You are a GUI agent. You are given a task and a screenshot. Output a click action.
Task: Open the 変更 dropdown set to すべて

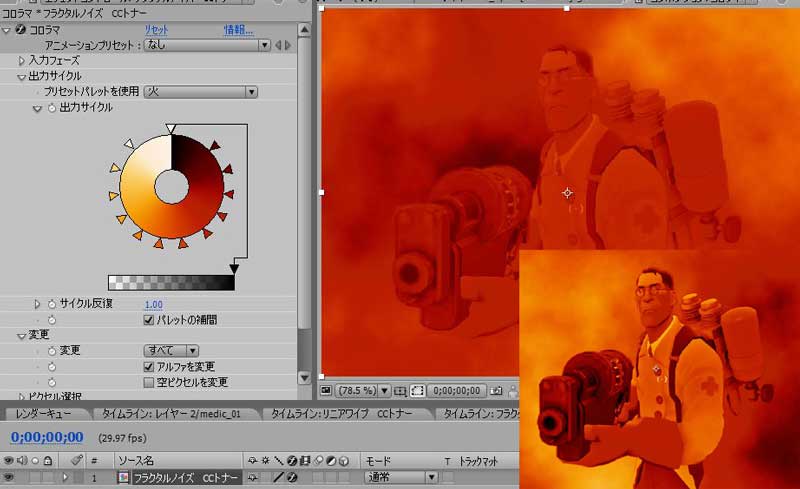(x=171, y=351)
